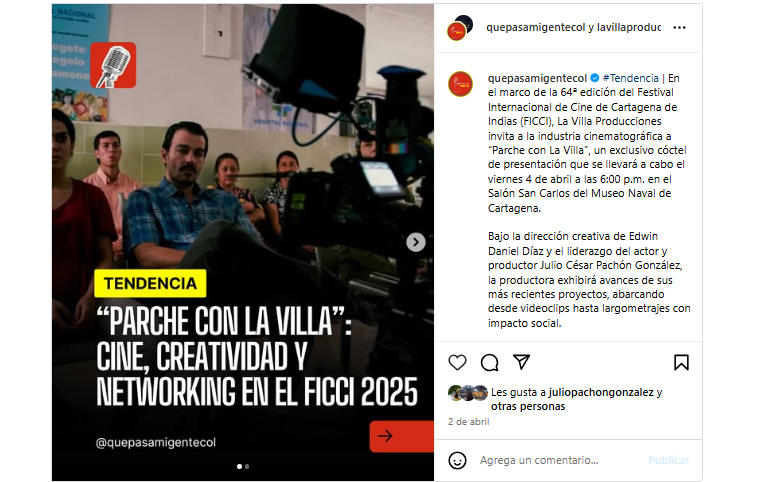This screenshot has height=482, width=764.
Task: Open quepasamigentecol username in caption
Action: 537,78
